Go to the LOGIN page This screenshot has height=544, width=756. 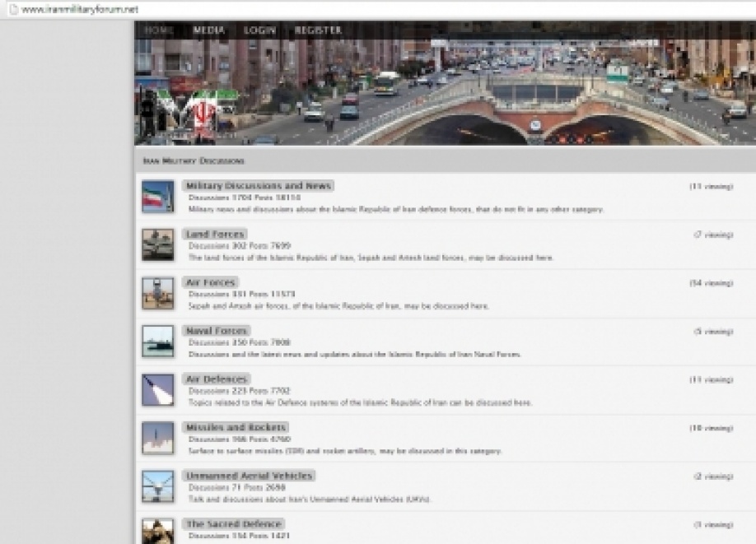[260, 30]
